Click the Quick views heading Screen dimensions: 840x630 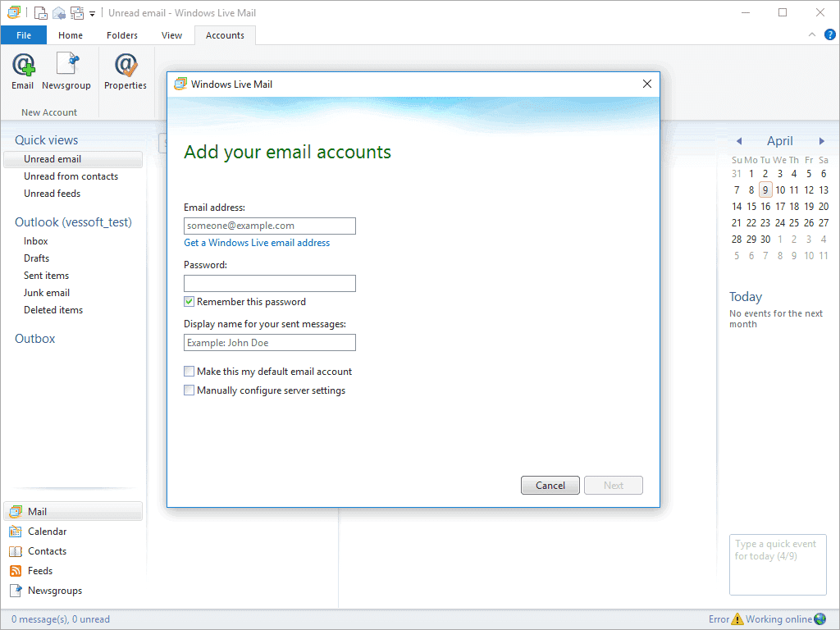(46, 140)
